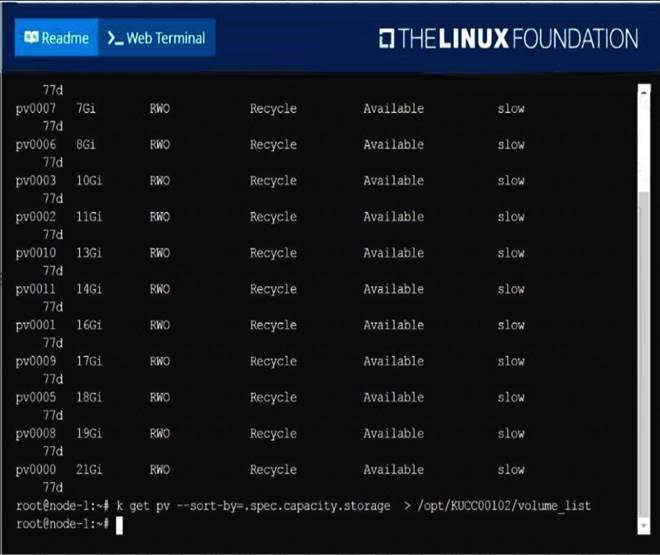The image size is (660, 555).
Task: Click slow storage class in pv0001 row
Action: (511, 325)
